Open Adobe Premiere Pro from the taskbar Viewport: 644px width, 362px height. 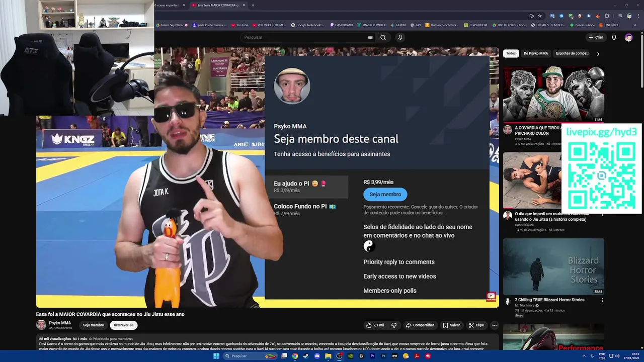click(x=372, y=356)
